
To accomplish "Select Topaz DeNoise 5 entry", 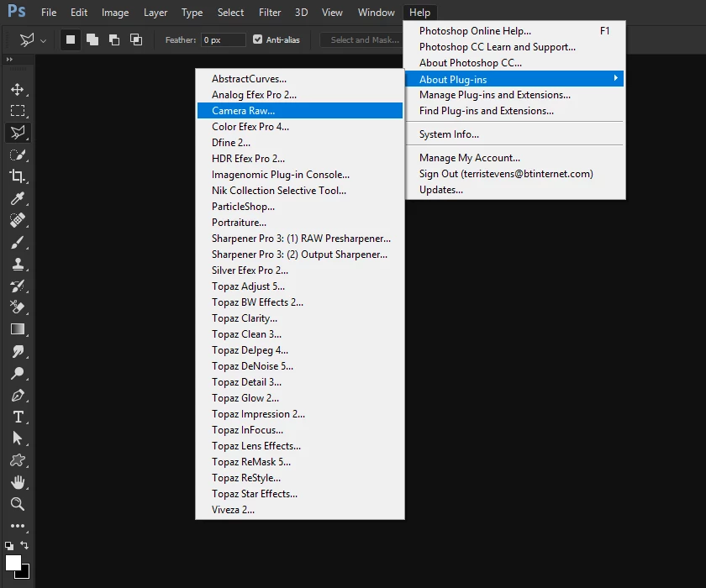I will [300, 366].
